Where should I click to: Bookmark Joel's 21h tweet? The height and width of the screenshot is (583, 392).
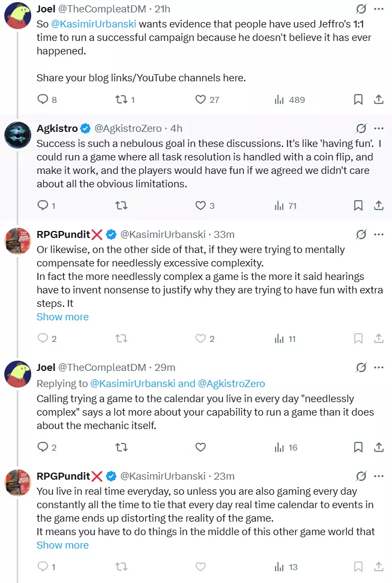[358, 99]
